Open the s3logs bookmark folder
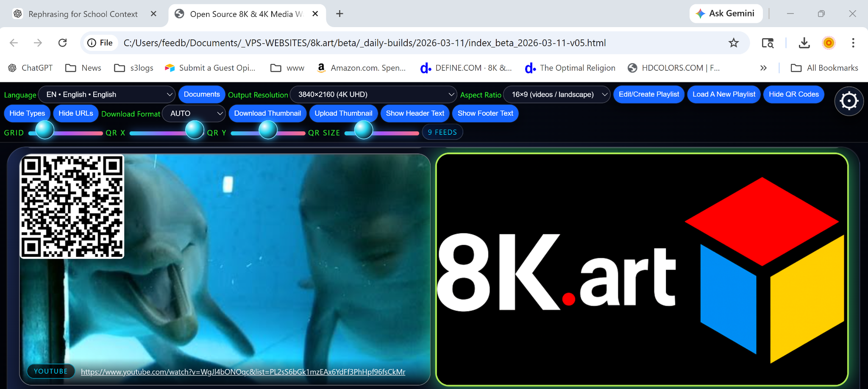The height and width of the screenshot is (389, 868). (x=134, y=68)
